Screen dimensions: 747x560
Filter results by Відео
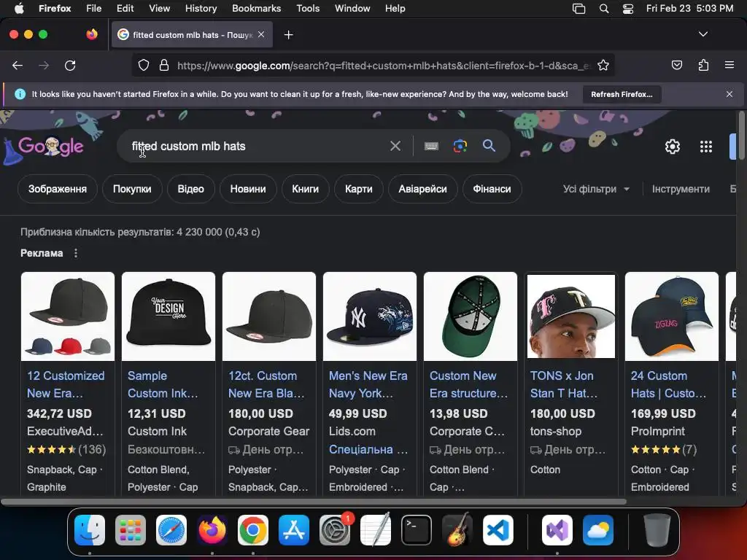point(190,189)
